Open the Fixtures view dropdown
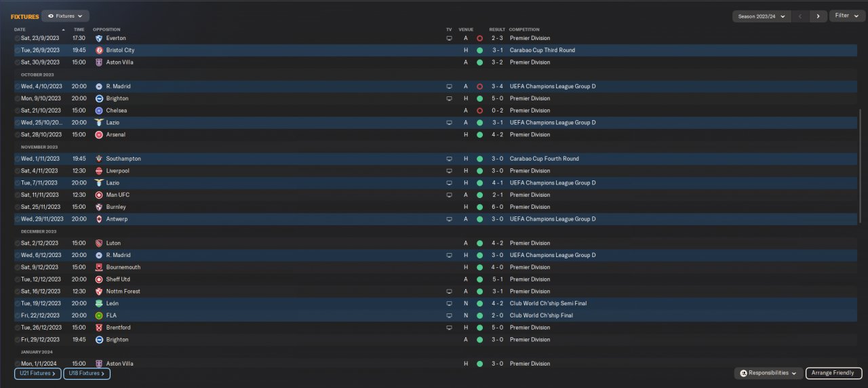Image resolution: width=868 pixels, height=388 pixels. (65, 16)
